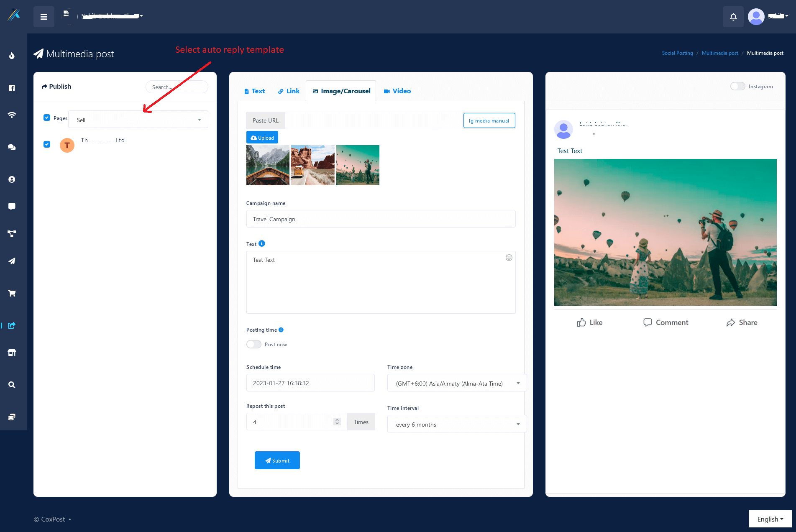Uncheck the Pages checkbox

click(47, 118)
